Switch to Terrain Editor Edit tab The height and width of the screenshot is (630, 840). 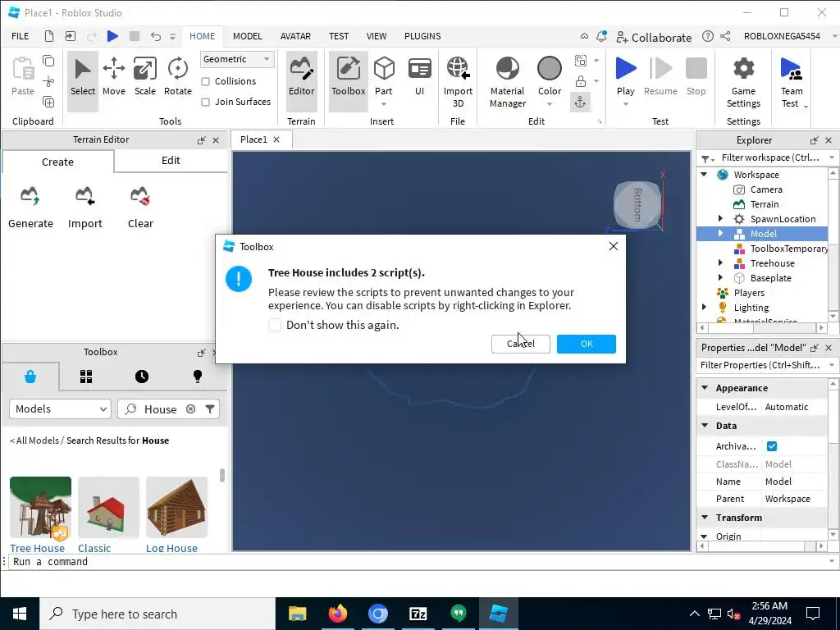(x=171, y=161)
